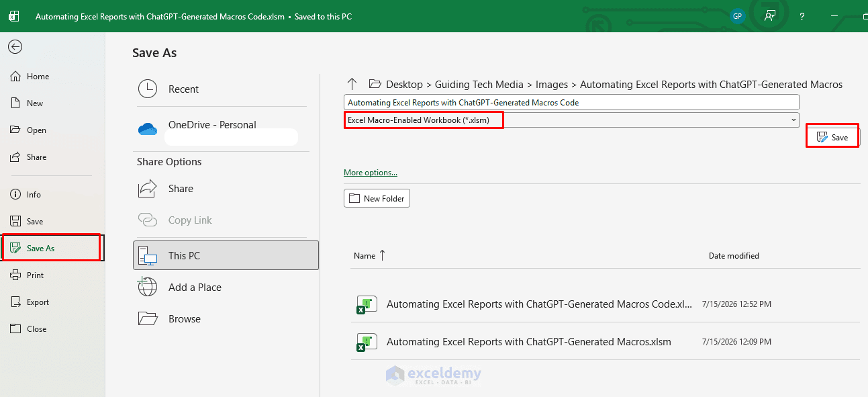The width and height of the screenshot is (868, 397).
Task: Sort files by Name column
Action: (370, 255)
